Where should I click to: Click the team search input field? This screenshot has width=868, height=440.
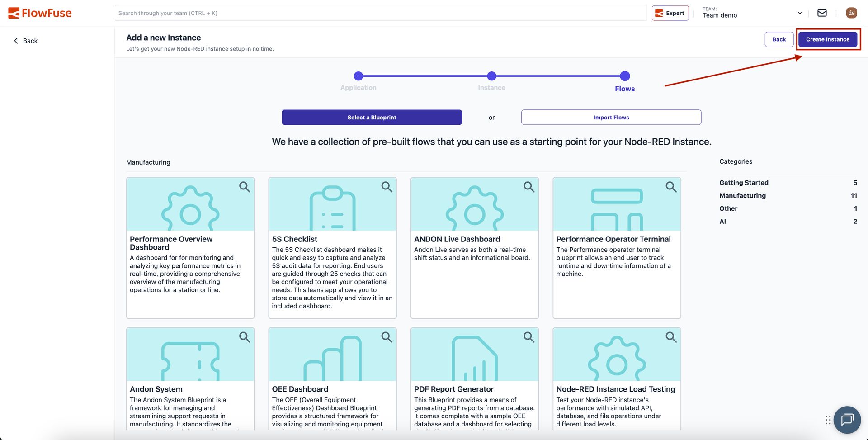[x=381, y=13]
